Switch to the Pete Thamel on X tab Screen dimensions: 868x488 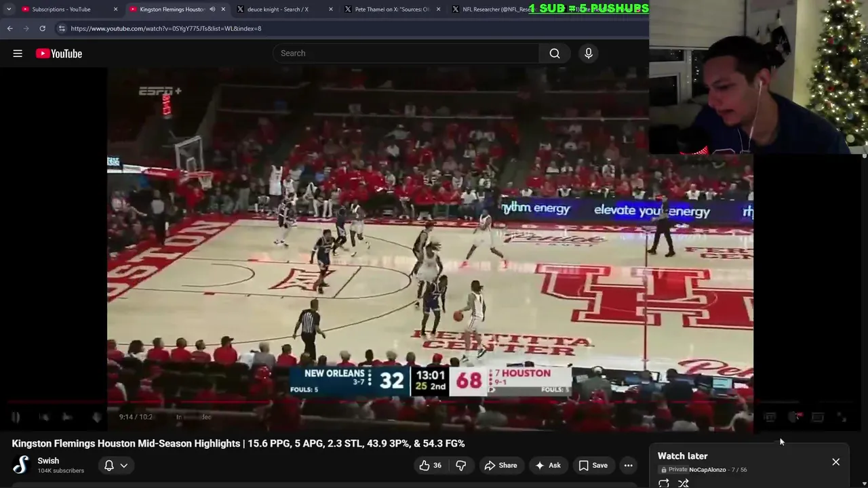[x=392, y=9]
